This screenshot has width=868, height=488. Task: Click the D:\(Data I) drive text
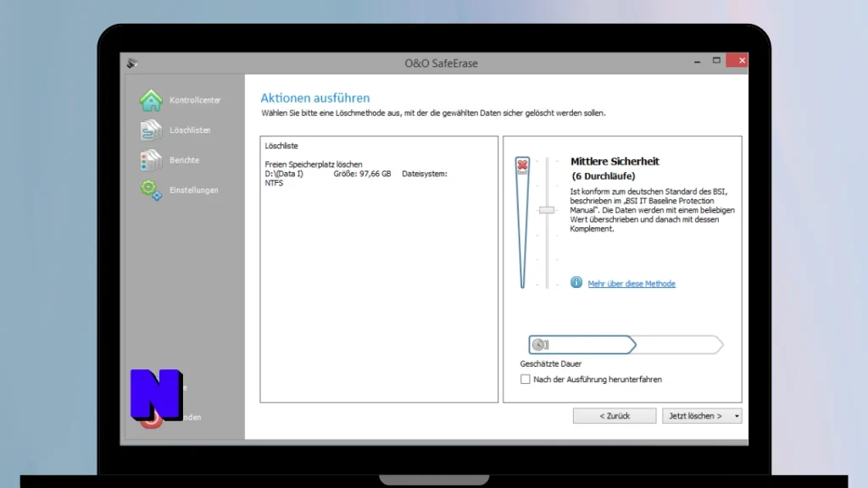[x=284, y=174]
